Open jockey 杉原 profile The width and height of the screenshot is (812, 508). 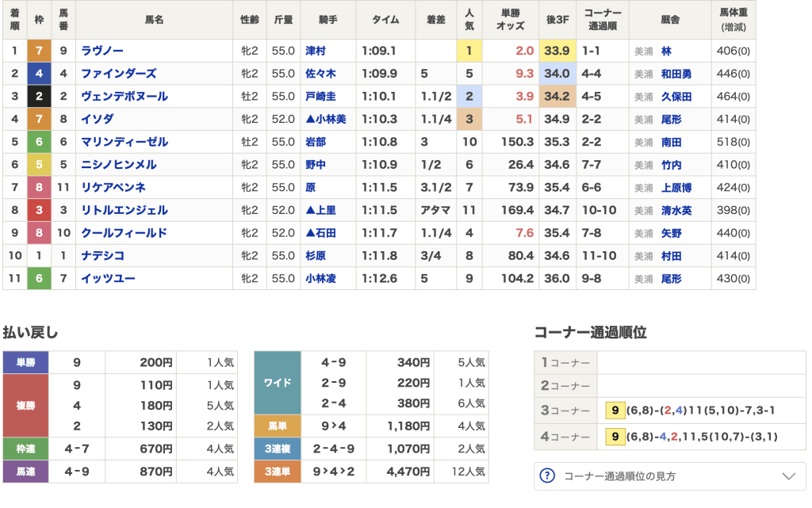point(316,255)
